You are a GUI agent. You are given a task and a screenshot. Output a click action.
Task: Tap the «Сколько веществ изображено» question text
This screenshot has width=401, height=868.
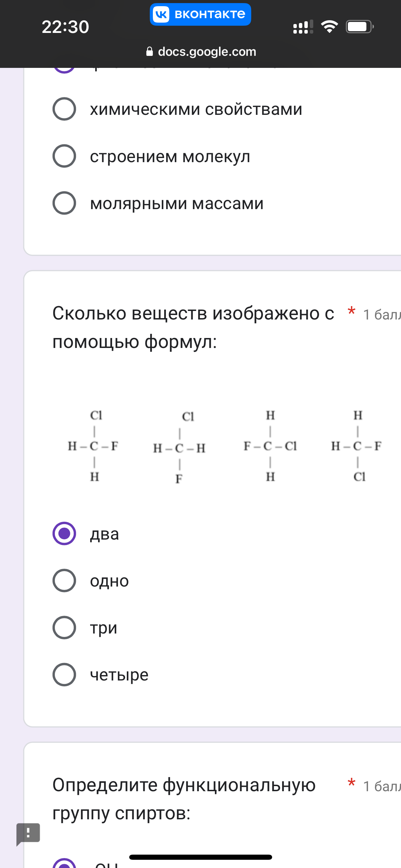[193, 327]
